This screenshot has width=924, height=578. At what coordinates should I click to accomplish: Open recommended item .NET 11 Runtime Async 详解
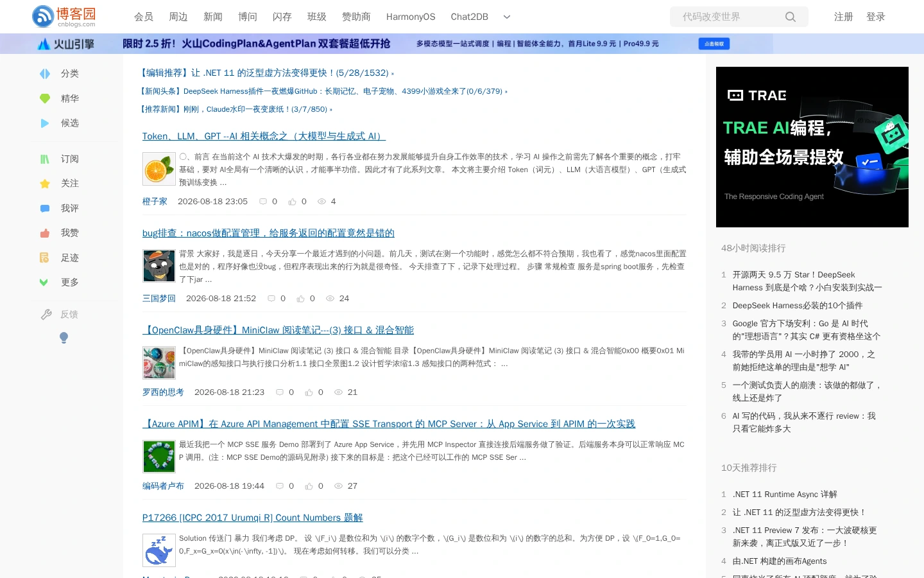pos(785,495)
